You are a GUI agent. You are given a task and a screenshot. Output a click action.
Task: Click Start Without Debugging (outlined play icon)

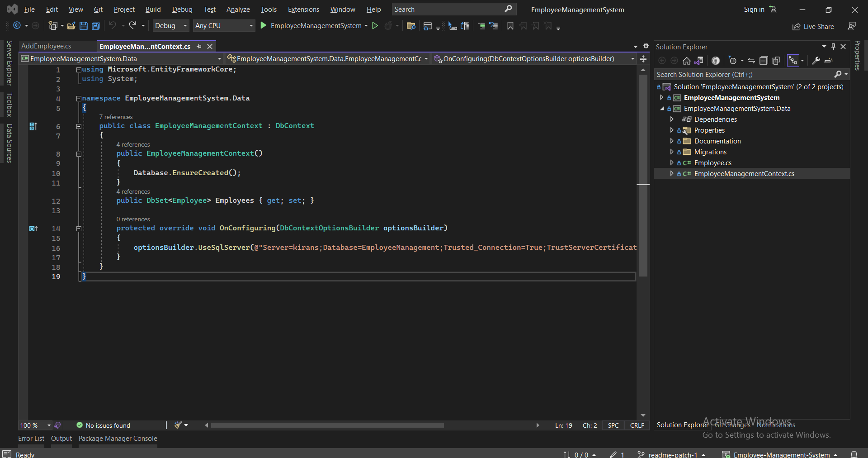(x=375, y=26)
